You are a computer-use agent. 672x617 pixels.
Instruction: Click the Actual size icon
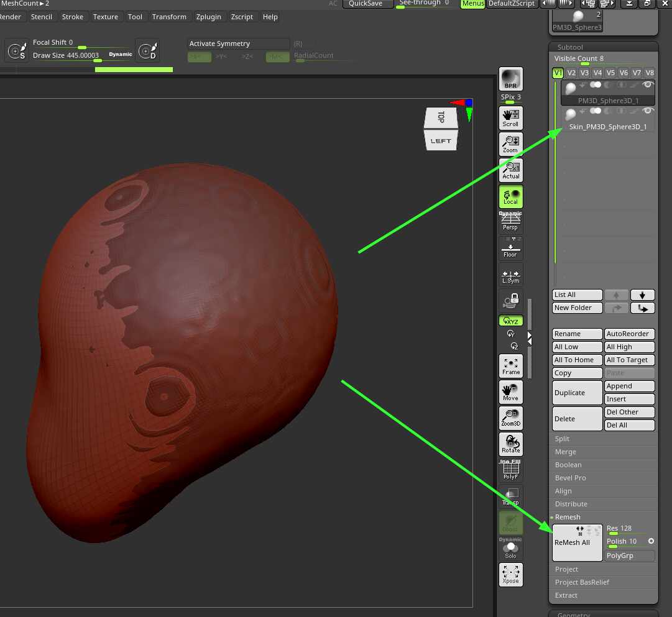point(510,170)
